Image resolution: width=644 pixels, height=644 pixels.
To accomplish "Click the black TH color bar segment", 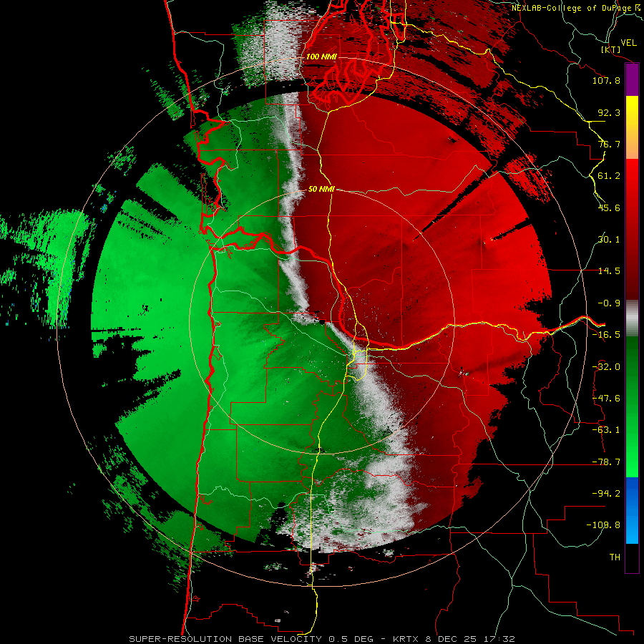I will point(632,557).
